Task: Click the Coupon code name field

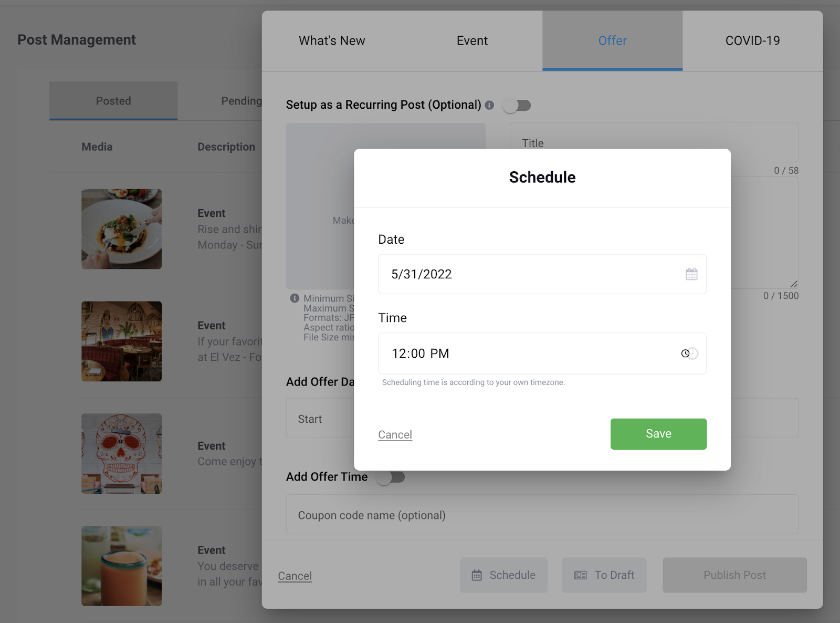Action: coord(542,515)
